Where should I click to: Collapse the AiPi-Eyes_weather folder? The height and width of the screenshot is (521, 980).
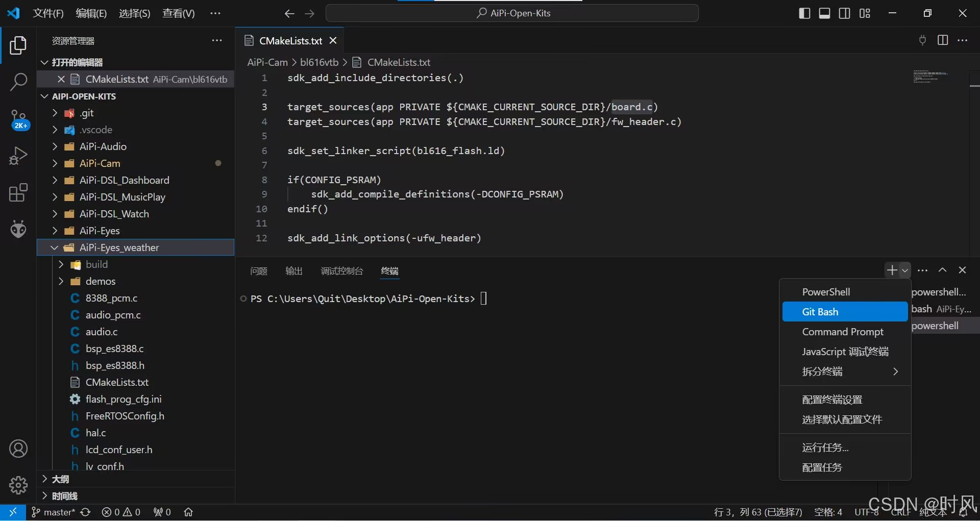coord(54,248)
